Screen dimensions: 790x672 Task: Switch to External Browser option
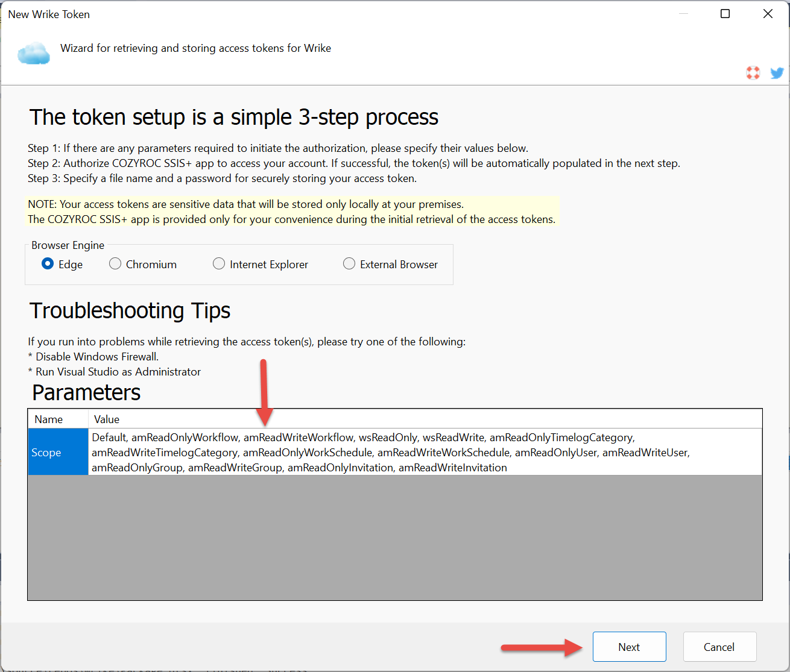(x=349, y=264)
